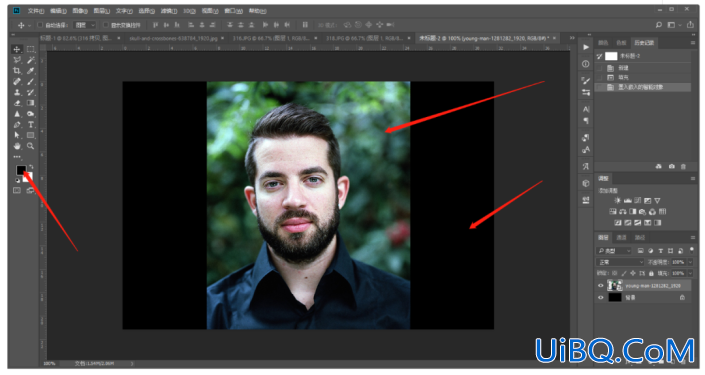Select the Pen tool
The height and width of the screenshot is (375, 705).
(x=17, y=125)
